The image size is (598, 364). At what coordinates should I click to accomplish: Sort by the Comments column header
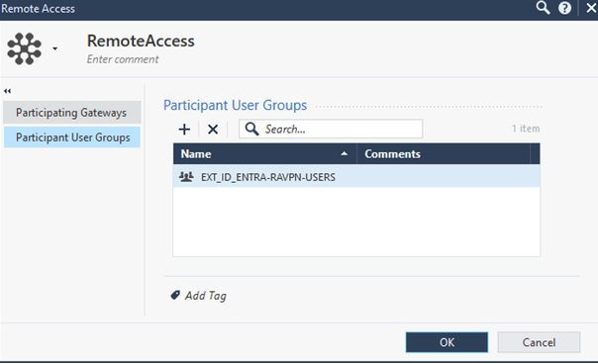[444, 154]
